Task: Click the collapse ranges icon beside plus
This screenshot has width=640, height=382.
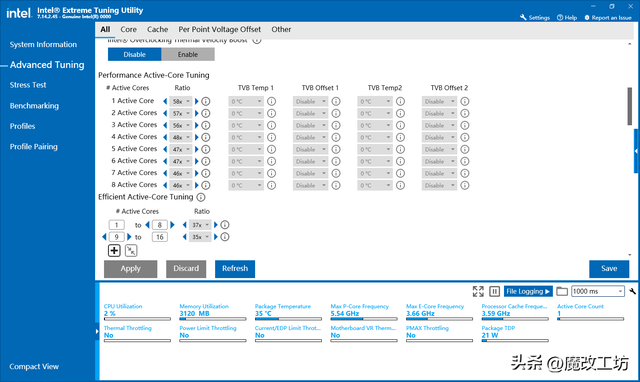Action: pyautogui.click(x=131, y=251)
